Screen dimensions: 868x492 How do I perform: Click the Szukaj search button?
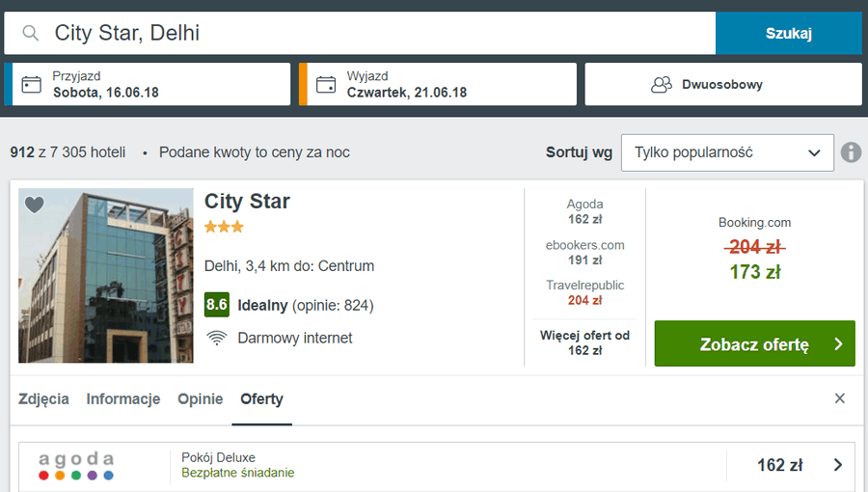[x=788, y=33]
